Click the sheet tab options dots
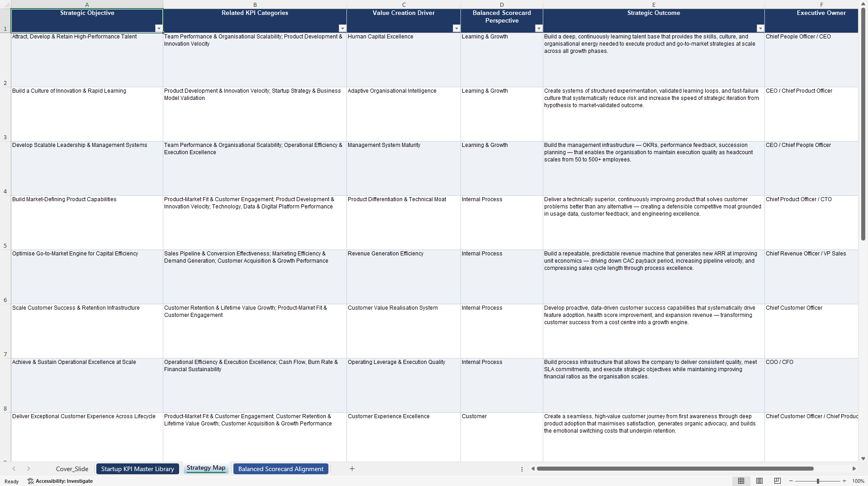This screenshot has height=486, width=868. click(522, 469)
